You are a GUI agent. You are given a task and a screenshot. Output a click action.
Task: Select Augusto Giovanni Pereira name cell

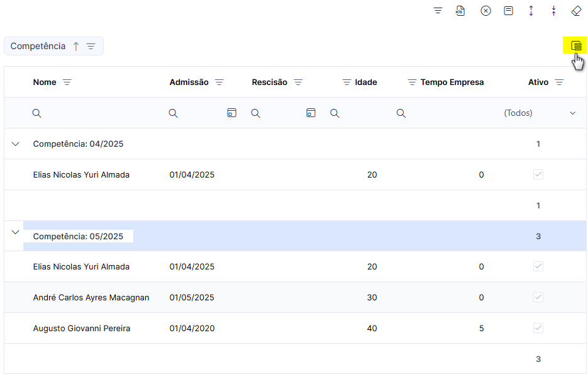82,328
